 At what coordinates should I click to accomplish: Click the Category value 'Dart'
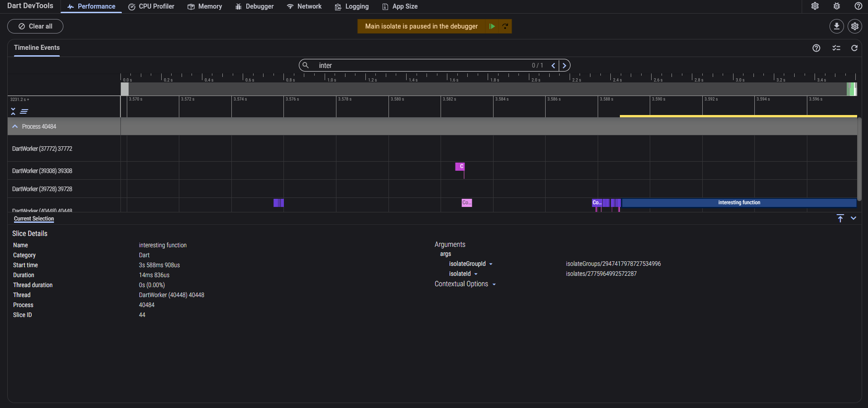(x=144, y=255)
